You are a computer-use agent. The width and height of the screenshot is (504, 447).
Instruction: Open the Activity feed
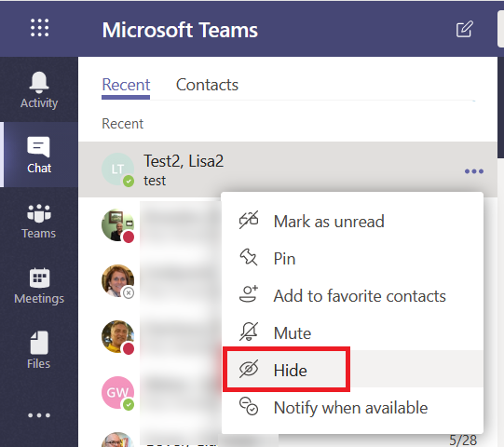click(x=39, y=90)
